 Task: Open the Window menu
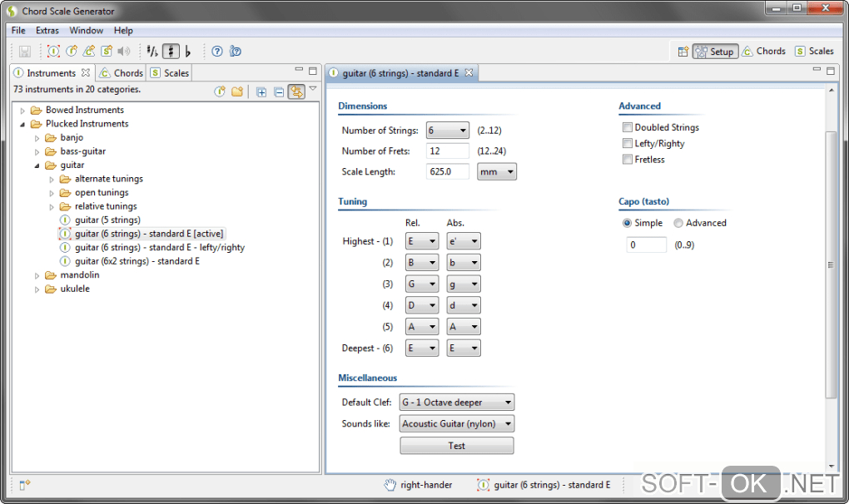pyautogui.click(x=86, y=30)
